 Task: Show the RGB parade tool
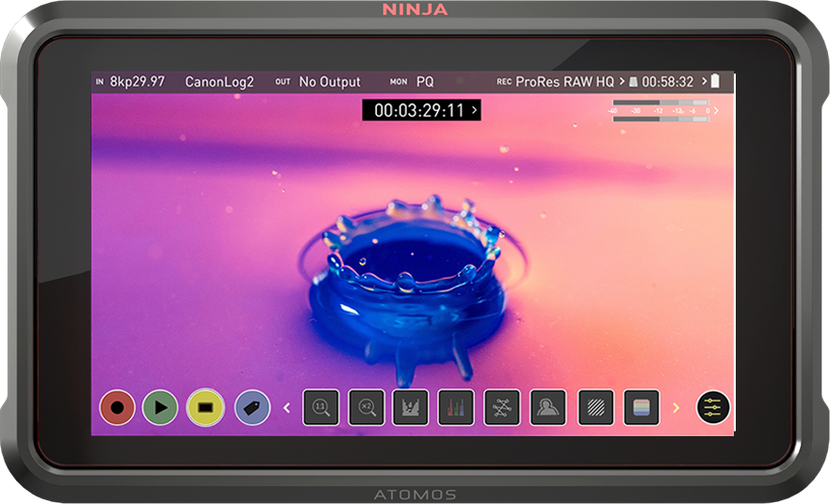456,408
